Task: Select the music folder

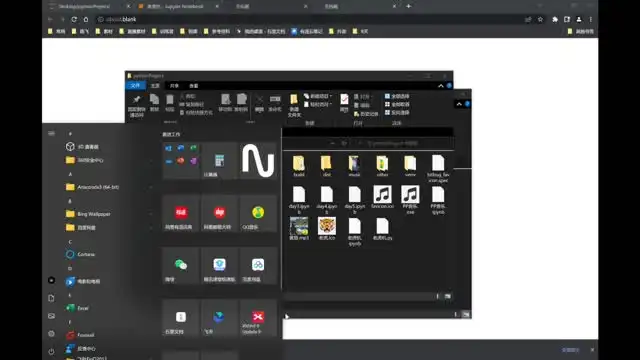Action: point(354,166)
